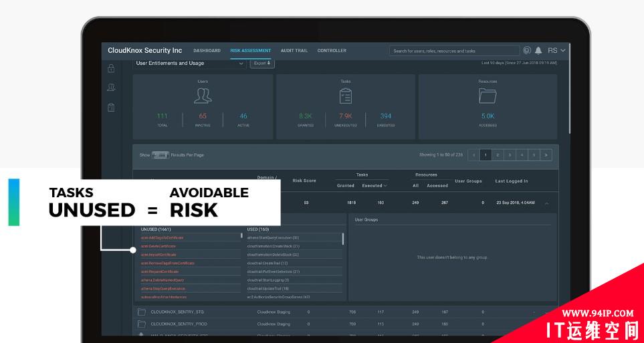Click the folder icon of CLOUDKNOX_SENTRY_STG row
The height and width of the screenshot is (343, 644).
tap(142, 312)
